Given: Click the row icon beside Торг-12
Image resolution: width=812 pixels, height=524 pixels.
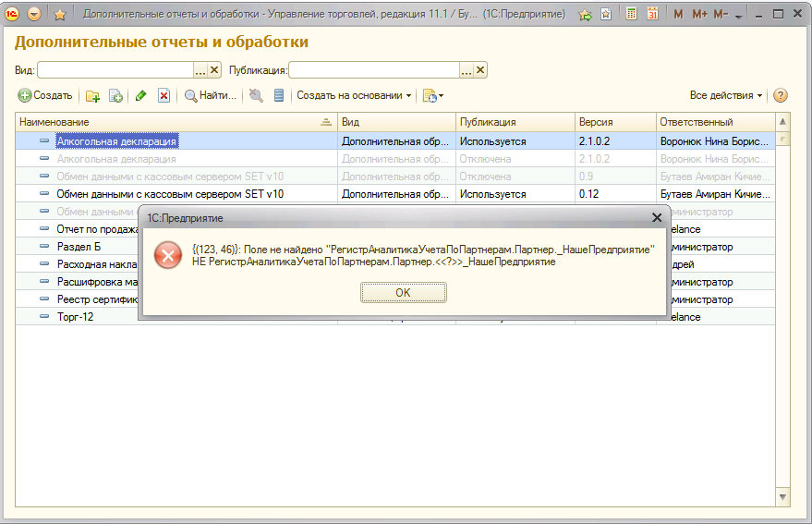Looking at the screenshot, I should tap(44, 316).
